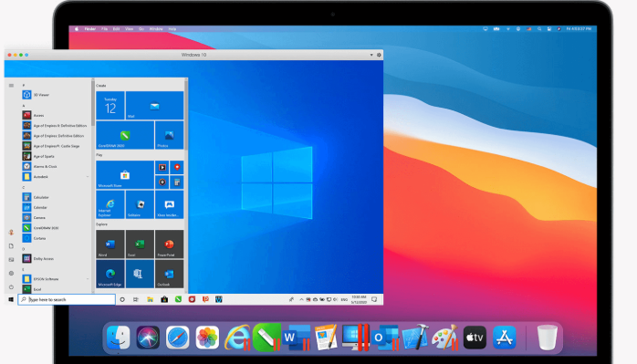Open PowerPoint tile in Explore group
637x364 pixels.
click(x=169, y=244)
